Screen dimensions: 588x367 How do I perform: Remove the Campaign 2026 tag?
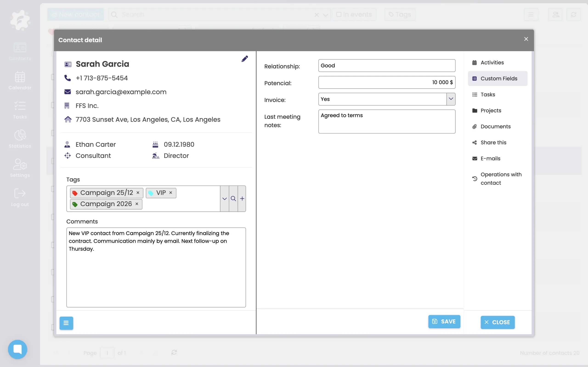[x=137, y=204]
